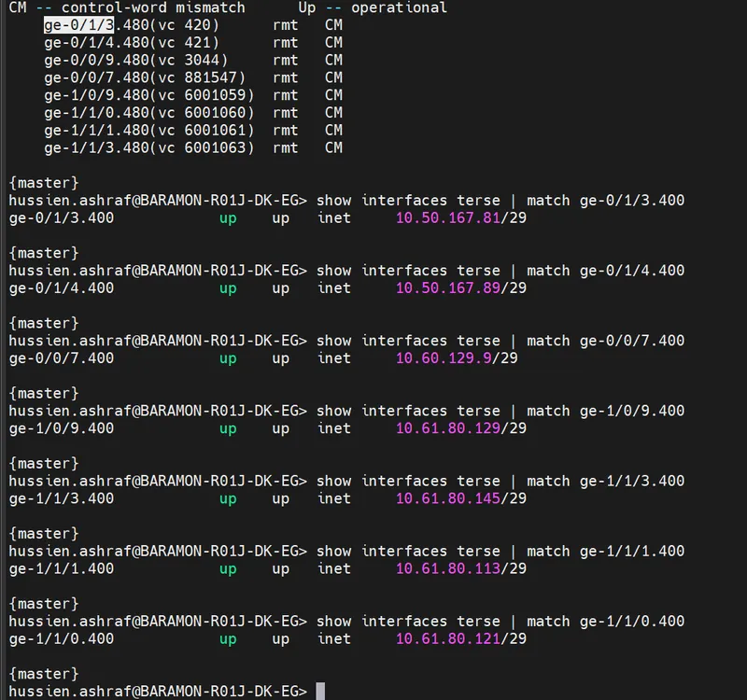Click IP address 10.61.80.121
The image size is (747, 700).
(x=448, y=638)
